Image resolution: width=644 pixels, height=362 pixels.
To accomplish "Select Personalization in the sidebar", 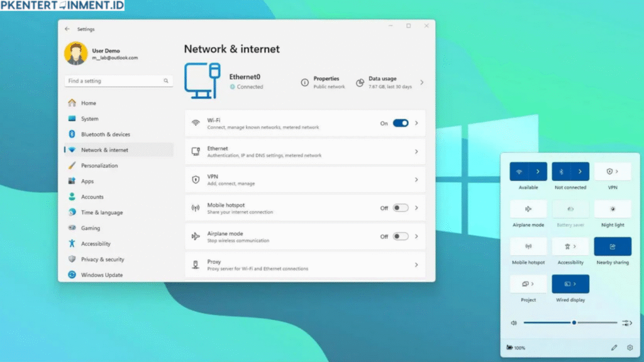I will [99, 165].
